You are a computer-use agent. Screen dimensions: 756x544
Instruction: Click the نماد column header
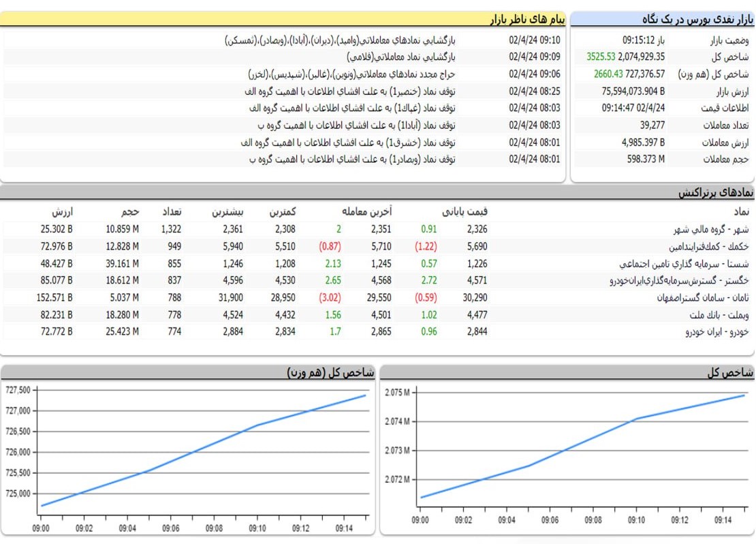coord(742,211)
